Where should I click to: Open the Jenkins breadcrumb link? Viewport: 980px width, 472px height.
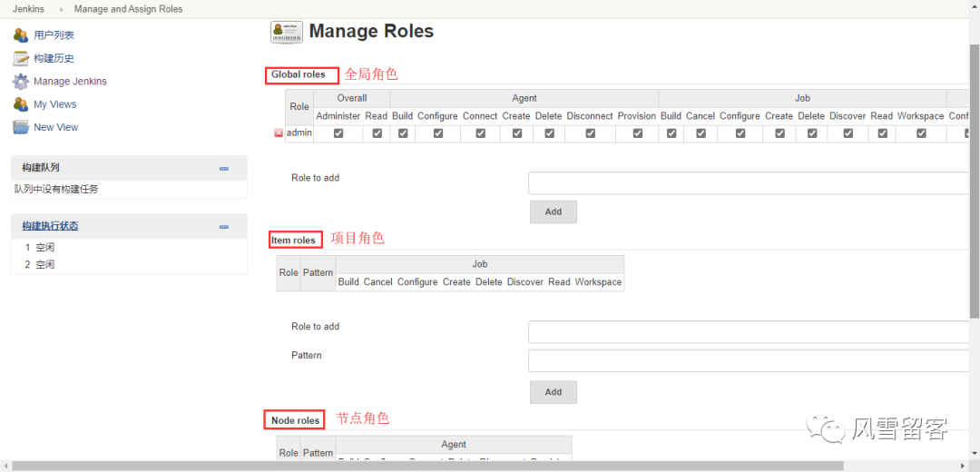tap(28, 9)
